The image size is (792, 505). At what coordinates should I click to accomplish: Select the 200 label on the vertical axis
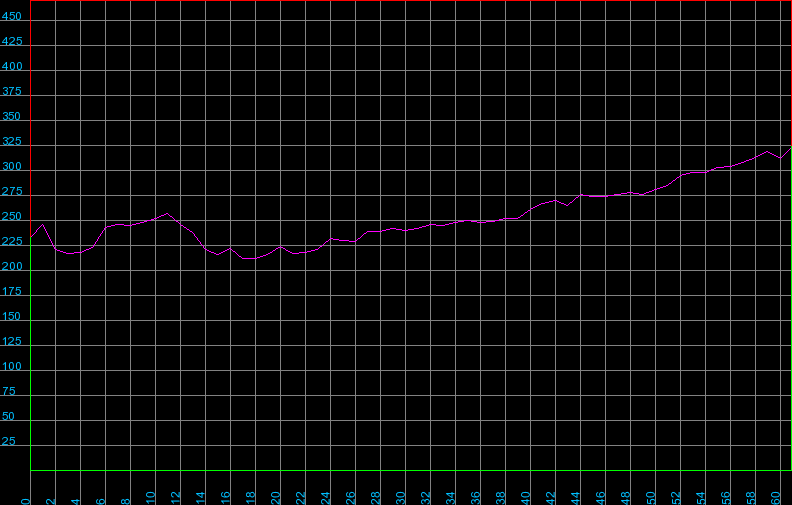tap(12, 266)
